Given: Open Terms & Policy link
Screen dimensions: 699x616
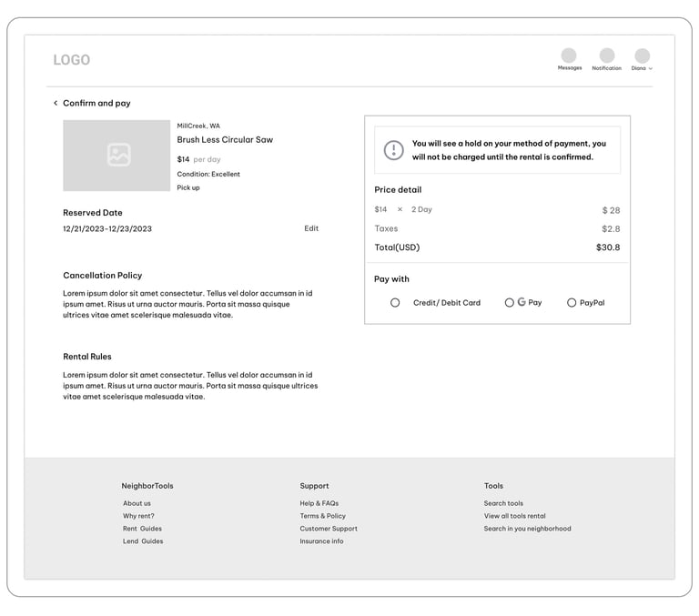Looking at the screenshot, I should [x=323, y=516].
